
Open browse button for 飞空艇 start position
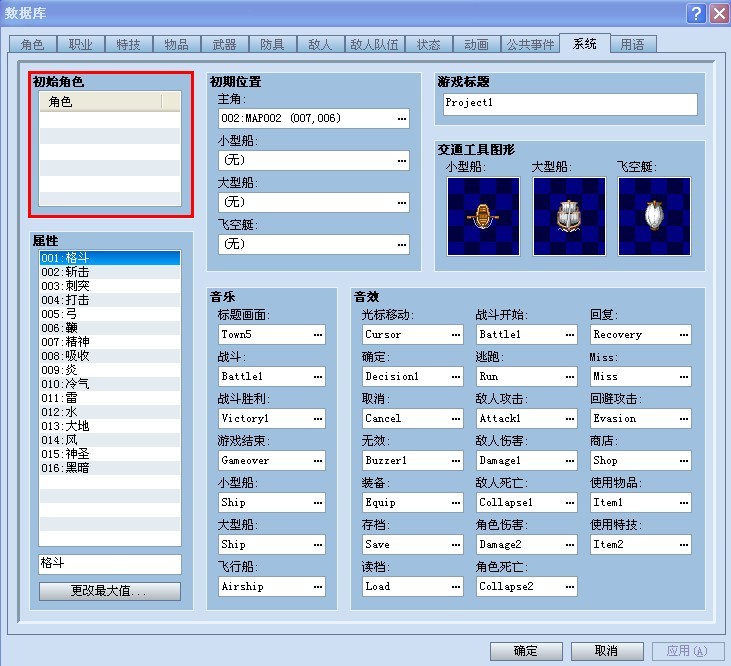tap(401, 245)
